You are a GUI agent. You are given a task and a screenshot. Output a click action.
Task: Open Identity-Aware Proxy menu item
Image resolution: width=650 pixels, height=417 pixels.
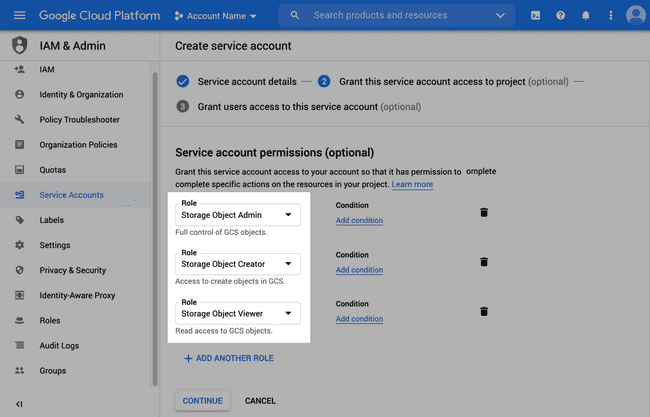(77, 296)
